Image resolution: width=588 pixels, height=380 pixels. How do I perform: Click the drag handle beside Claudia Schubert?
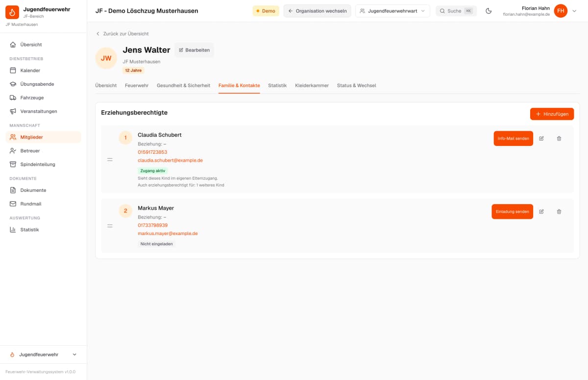[x=110, y=159]
